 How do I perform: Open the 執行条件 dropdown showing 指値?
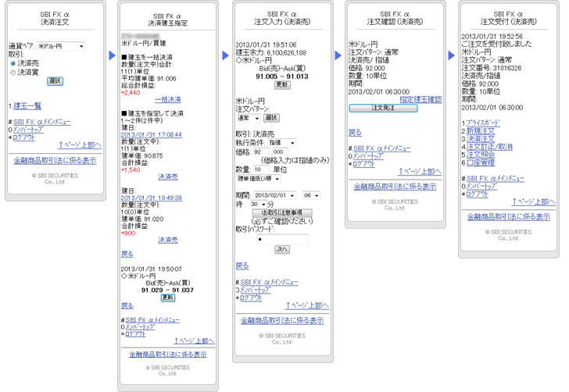pos(281,143)
